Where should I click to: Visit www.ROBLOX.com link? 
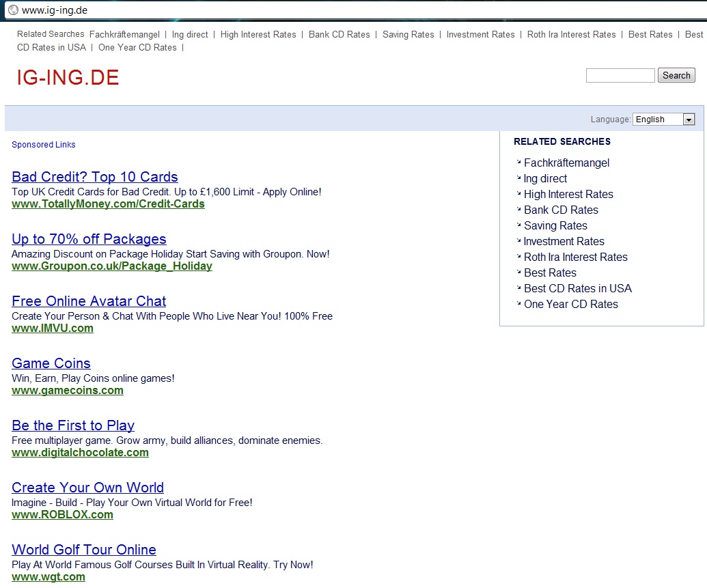tap(62, 515)
